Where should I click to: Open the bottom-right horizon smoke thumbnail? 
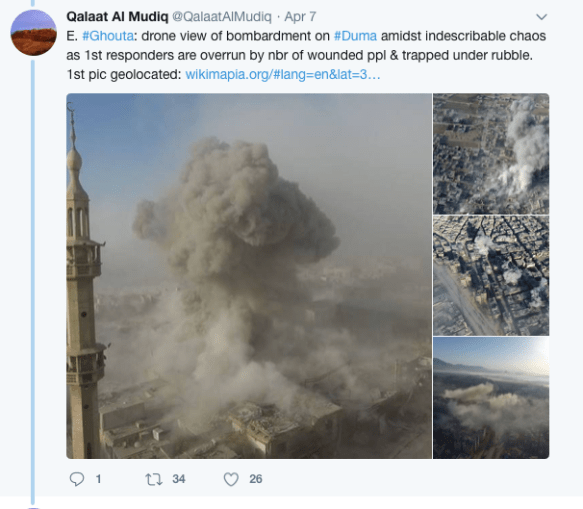[491, 398]
